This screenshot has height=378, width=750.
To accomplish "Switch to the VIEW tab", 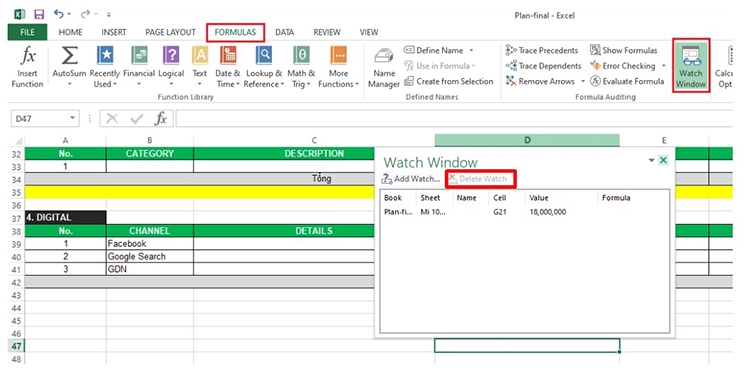I will (369, 32).
